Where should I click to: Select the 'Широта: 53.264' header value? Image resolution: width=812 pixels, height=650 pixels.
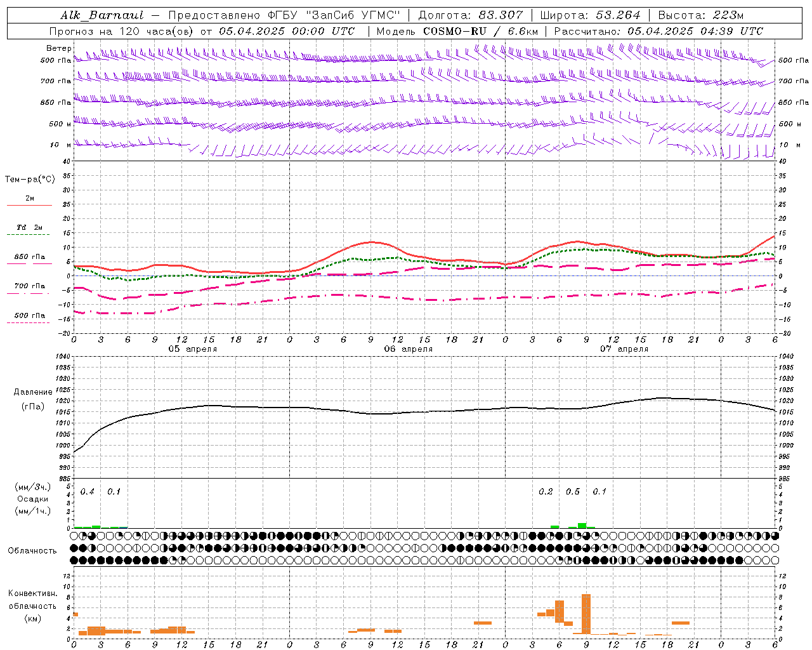(590, 15)
